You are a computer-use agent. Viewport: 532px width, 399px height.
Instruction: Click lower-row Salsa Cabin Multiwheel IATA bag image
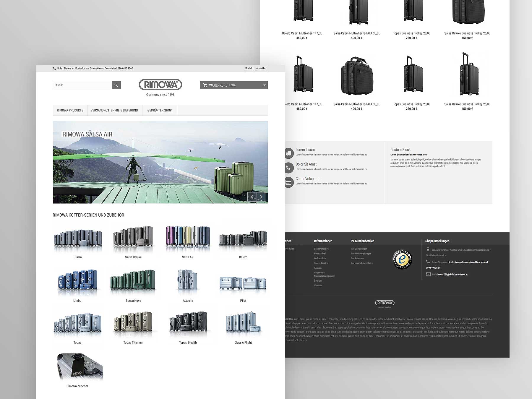pyautogui.click(x=357, y=76)
